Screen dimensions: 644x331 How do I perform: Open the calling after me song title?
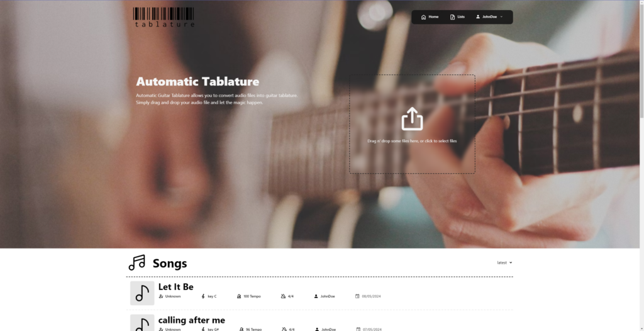point(191,320)
